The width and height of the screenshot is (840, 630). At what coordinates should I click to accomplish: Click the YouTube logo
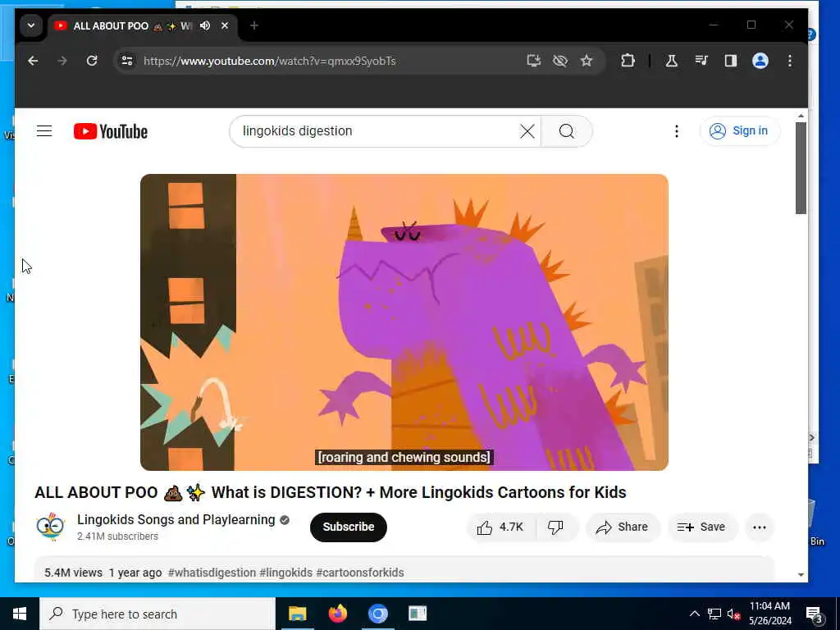tap(111, 131)
